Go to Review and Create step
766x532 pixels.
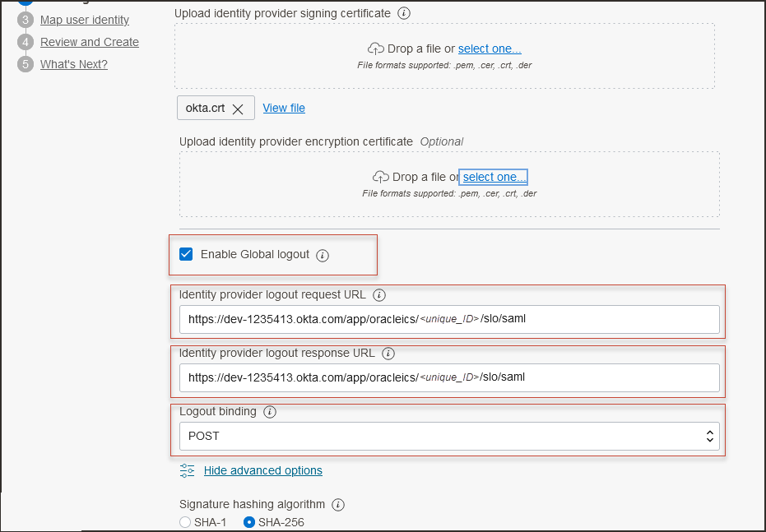90,42
